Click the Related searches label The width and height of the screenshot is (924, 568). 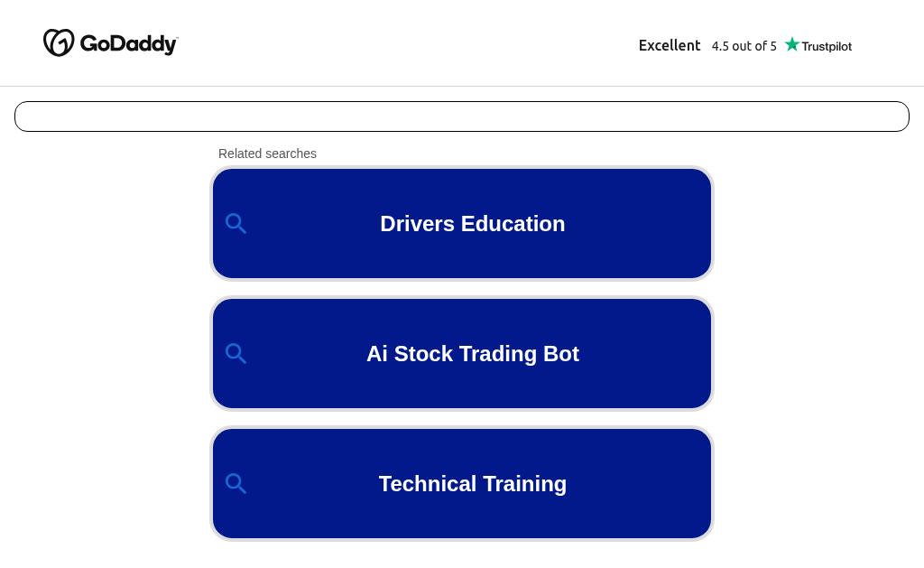[267, 154]
